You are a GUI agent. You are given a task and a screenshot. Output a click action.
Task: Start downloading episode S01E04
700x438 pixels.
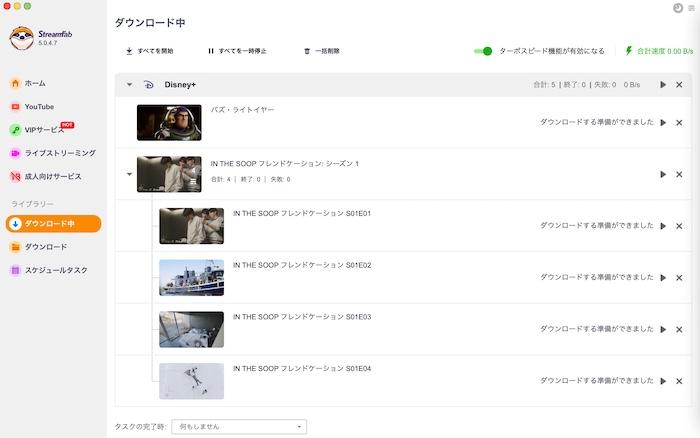point(663,381)
